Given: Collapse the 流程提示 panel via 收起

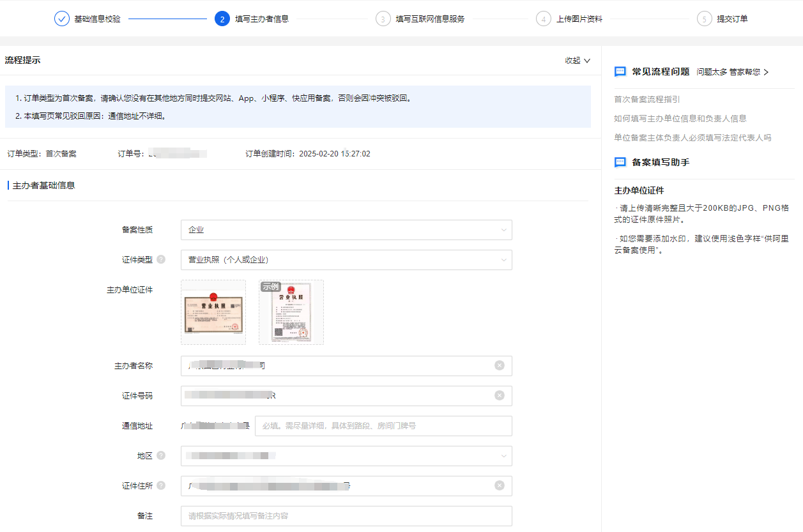Looking at the screenshot, I should pos(577,61).
